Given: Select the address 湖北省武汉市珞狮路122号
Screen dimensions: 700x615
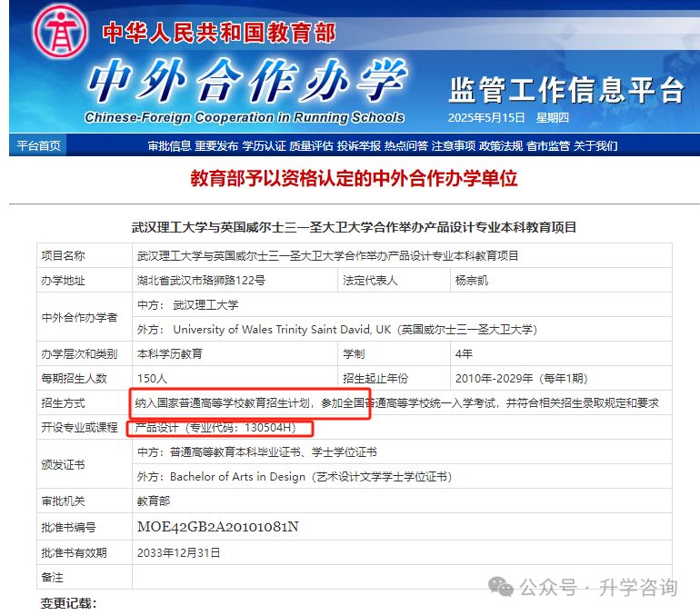Looking at the screenshot, I should tap(201, 281).
